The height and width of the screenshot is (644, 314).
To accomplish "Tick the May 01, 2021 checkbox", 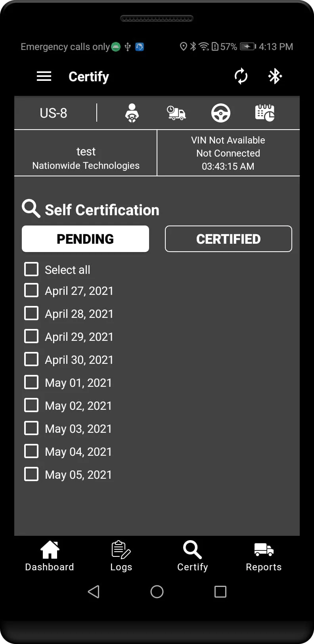I will [32, 382].
